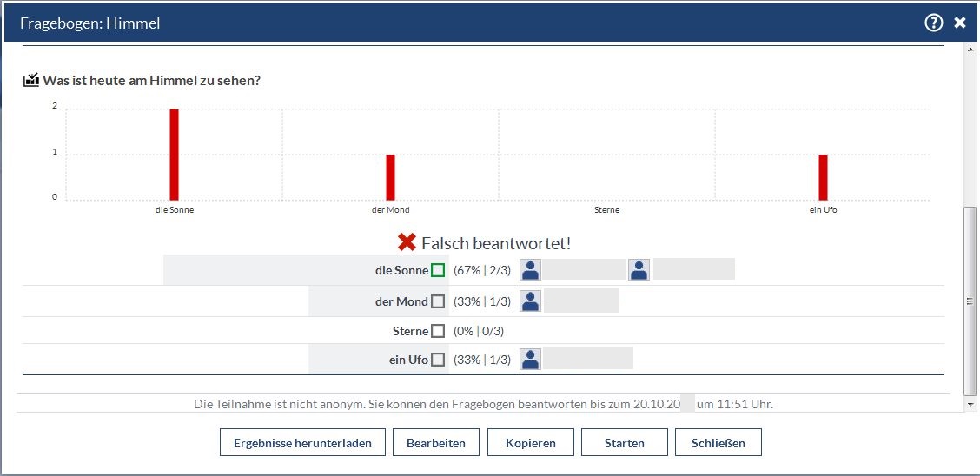Click the chart icon beside the question title
The image size is (980, 476).
31,80
